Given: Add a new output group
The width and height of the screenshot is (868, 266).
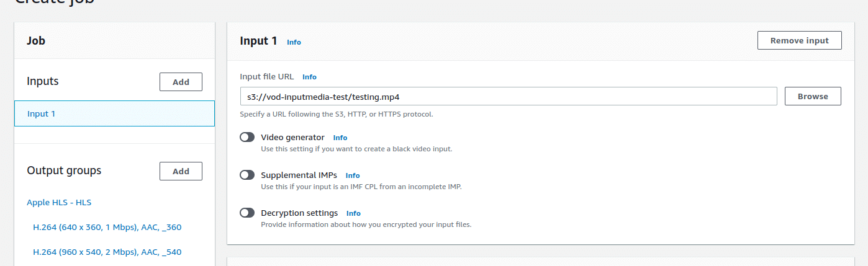Looking at the screenshot, I should [x=181, y=171].
